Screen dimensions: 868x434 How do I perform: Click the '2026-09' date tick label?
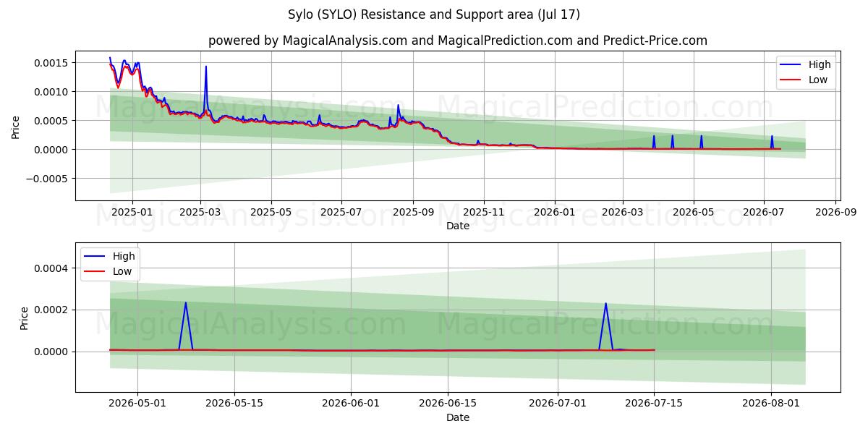835,213
